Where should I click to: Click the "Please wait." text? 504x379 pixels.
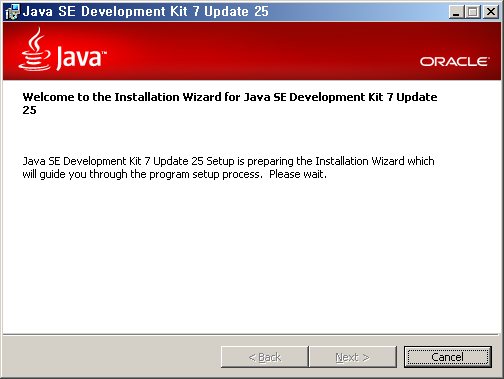[x=298, y=174]
